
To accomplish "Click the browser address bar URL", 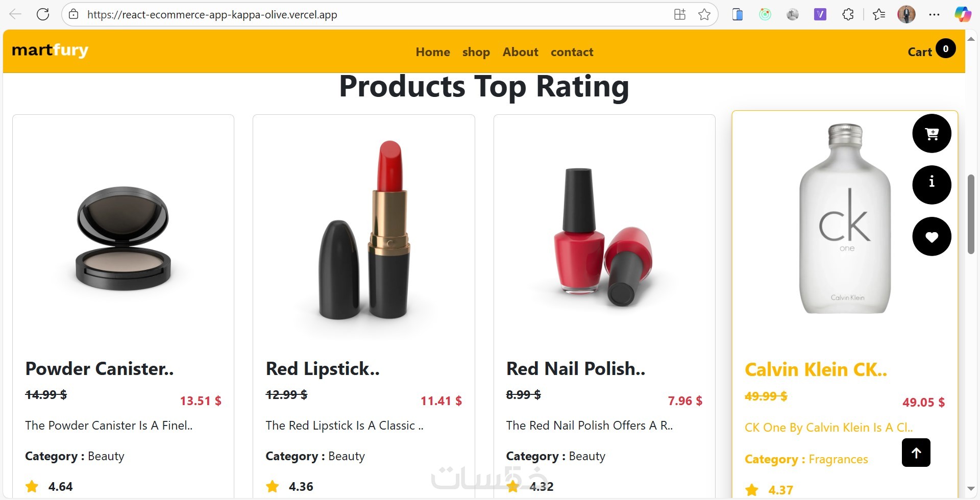I will pyautogui.click(x=212, y=14).
